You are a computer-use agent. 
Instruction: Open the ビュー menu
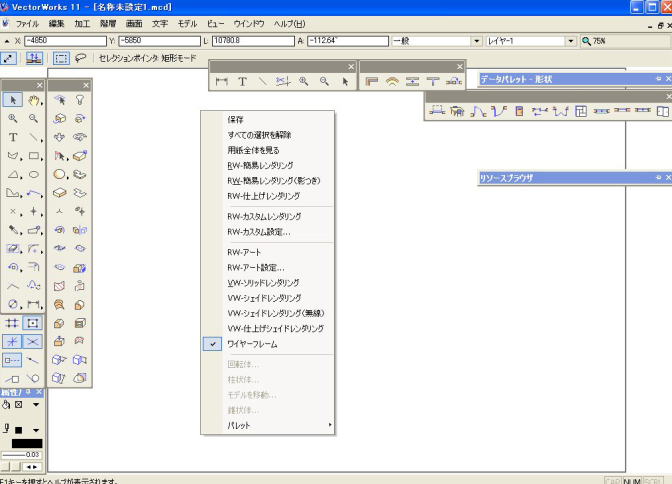pyautogui.click(x=215, y=24)
